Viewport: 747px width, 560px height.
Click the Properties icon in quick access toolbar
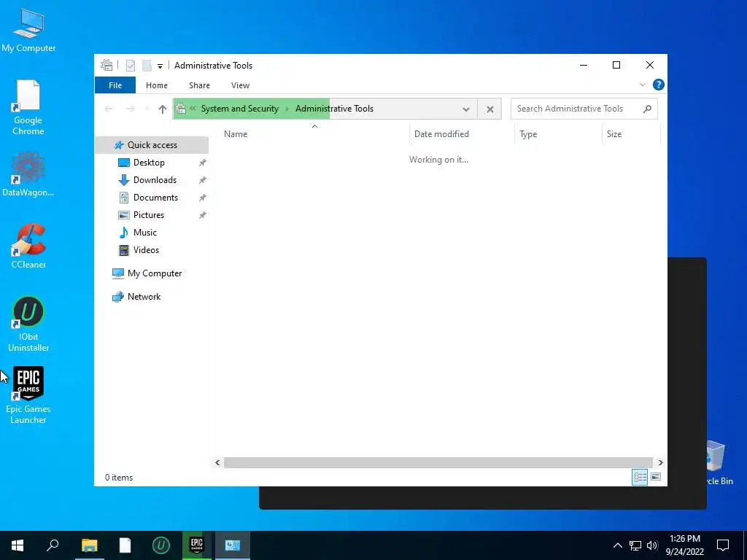point(131,65)
